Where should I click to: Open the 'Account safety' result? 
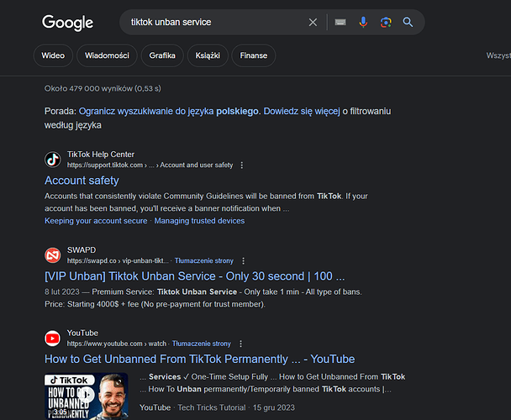click(82, 181)
